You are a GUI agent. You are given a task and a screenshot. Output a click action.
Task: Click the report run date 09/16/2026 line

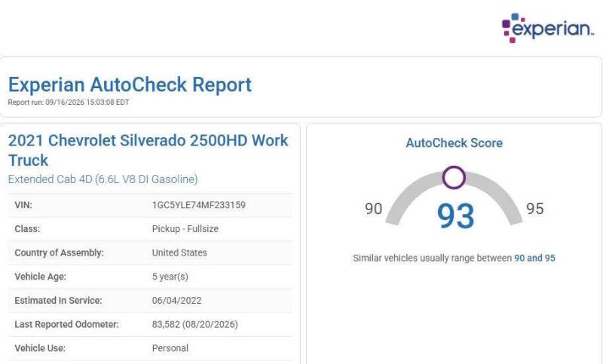(x=69, y=102)
